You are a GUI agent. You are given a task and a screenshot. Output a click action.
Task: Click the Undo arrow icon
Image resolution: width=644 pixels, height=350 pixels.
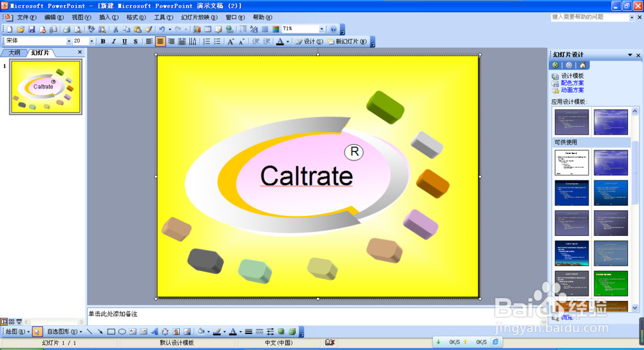pos(162,29)
